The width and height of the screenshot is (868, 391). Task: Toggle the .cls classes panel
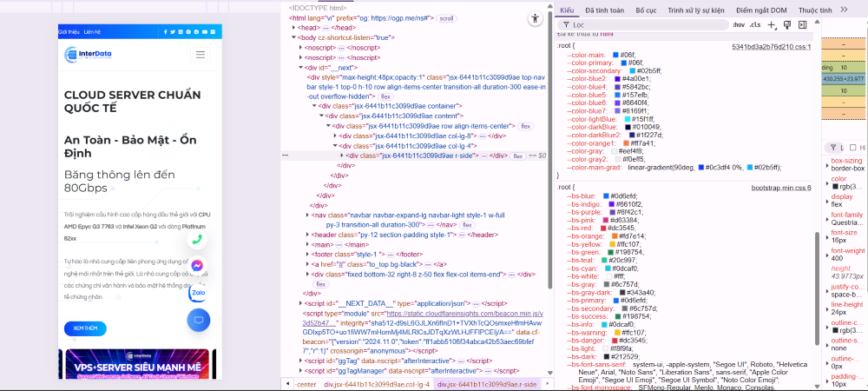point(755,25)
